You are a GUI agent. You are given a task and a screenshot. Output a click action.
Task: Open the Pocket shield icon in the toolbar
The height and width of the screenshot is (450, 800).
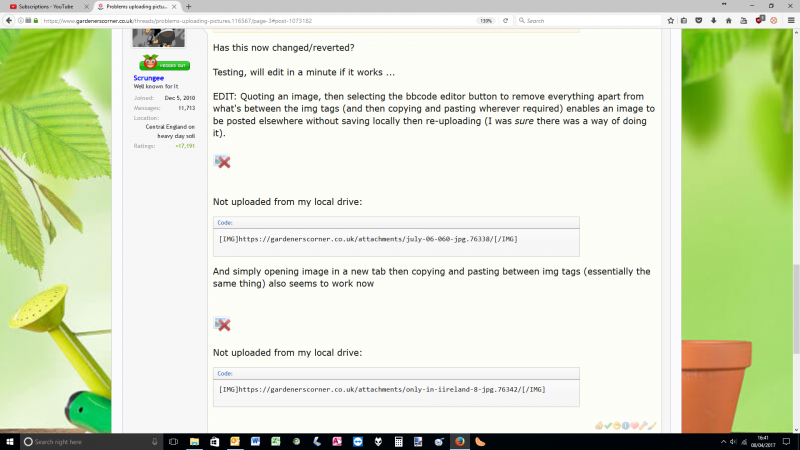click(699, 20)
